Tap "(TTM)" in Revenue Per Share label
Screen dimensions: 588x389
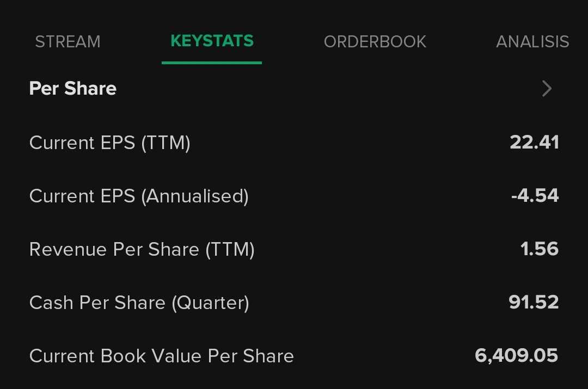[x=230, y=249]
